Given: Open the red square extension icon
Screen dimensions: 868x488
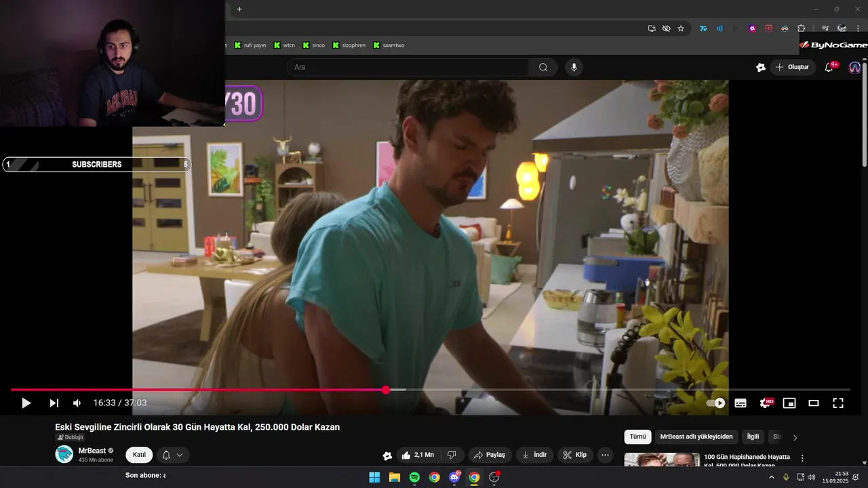Looking at the screenshot, I should [768, 28].
